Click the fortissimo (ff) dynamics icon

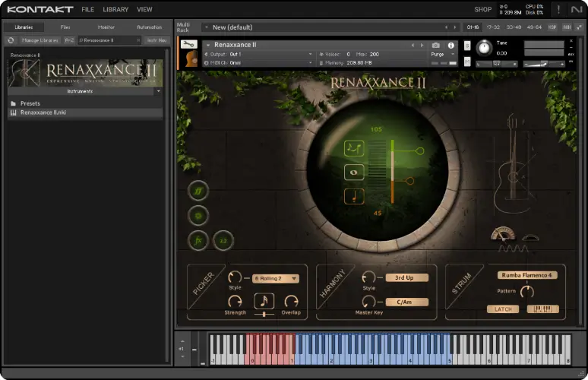click(198, 192)
